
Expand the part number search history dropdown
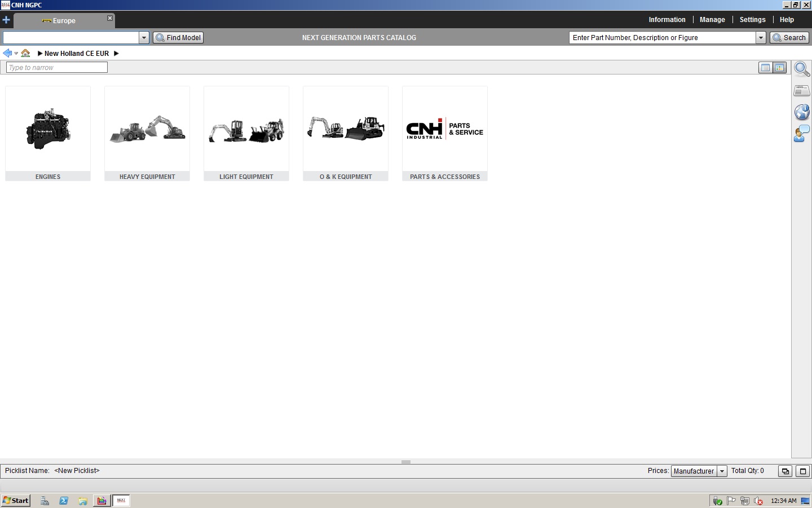(761, 38)
